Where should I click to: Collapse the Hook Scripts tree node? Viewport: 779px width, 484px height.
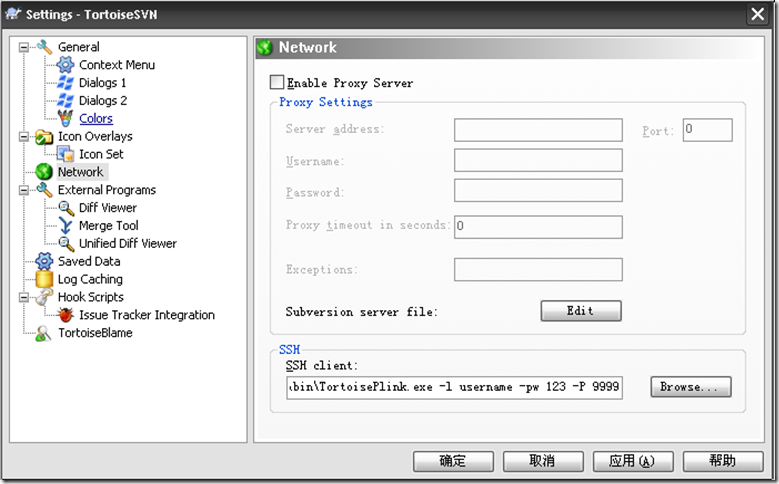pos(23,298)
